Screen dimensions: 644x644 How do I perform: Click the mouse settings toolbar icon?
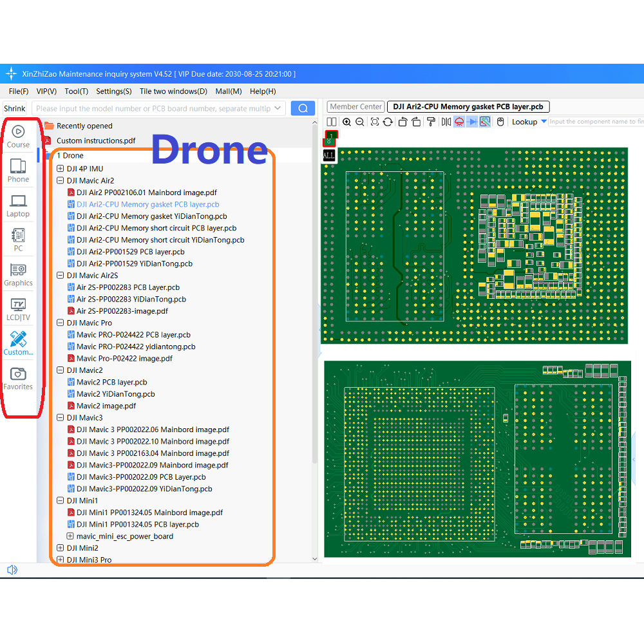click(x=500, y=122)
